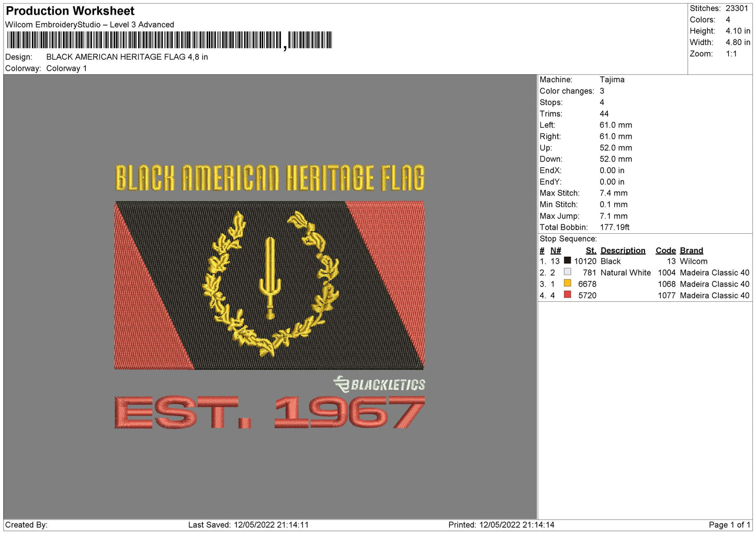The height and width of the screenshot is (534, 756).
Task: Click the 'Production Worksheet' title
Action: point(70,11)
